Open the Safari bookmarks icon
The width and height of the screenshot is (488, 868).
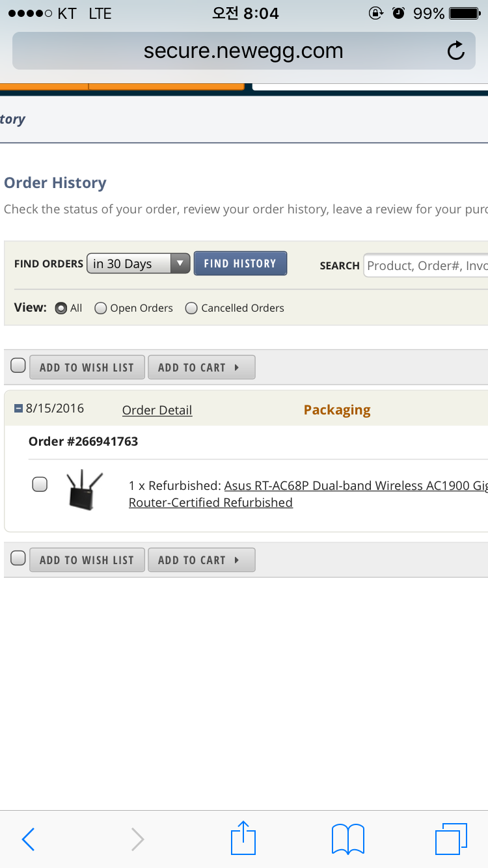pos(347,839)
